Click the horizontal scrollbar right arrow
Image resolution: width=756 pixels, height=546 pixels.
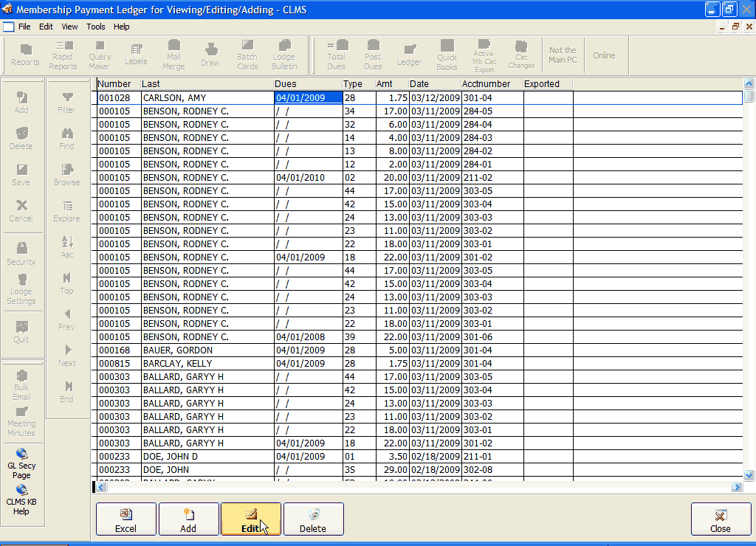click(x=737, y=487)
